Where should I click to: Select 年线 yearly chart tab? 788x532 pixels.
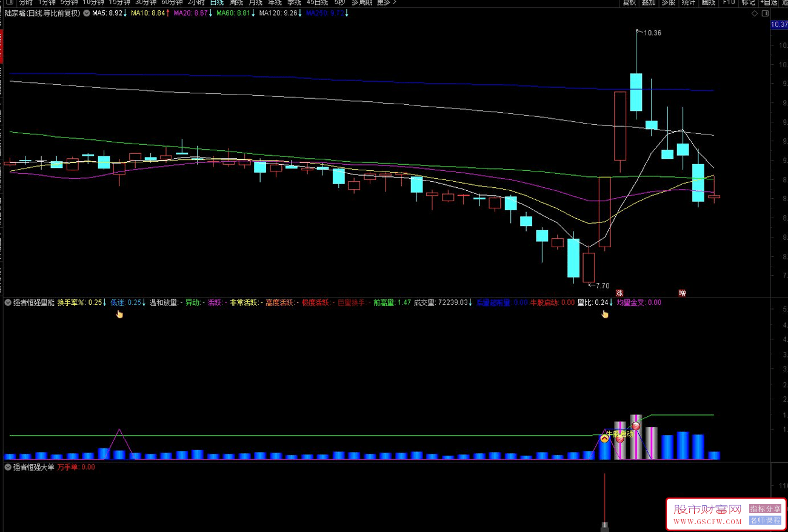pyautogui.click(x=275, y=2)
